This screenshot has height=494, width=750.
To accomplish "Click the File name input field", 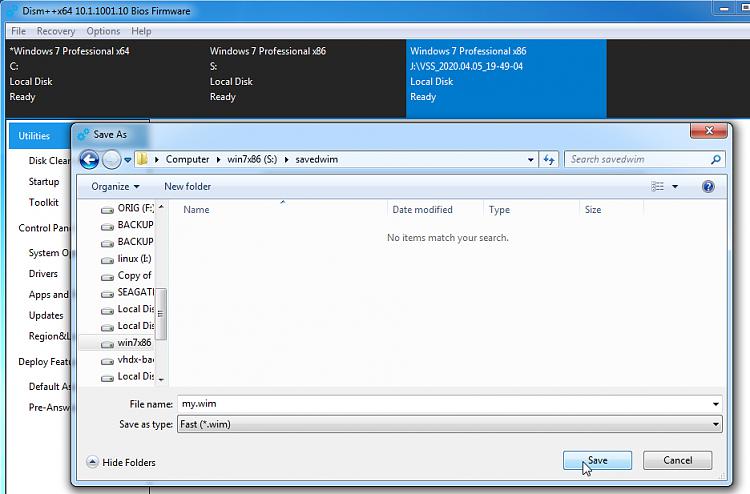I will (444, 404).
